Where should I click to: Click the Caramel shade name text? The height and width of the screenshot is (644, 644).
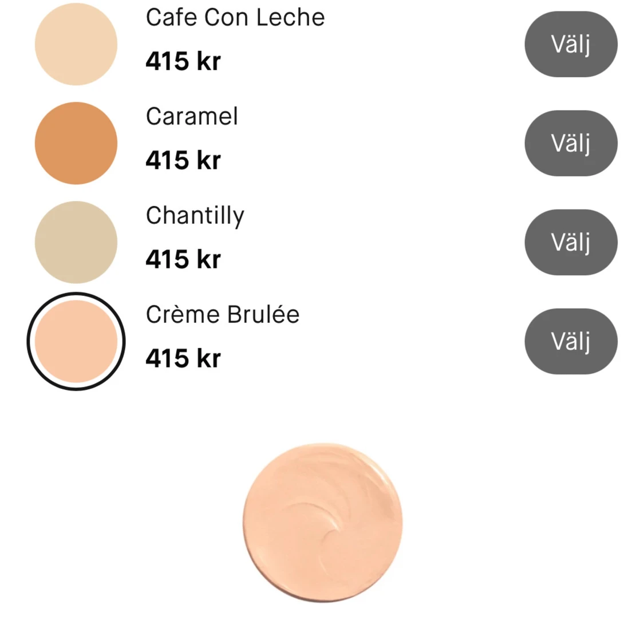click(x=192, y=116)
